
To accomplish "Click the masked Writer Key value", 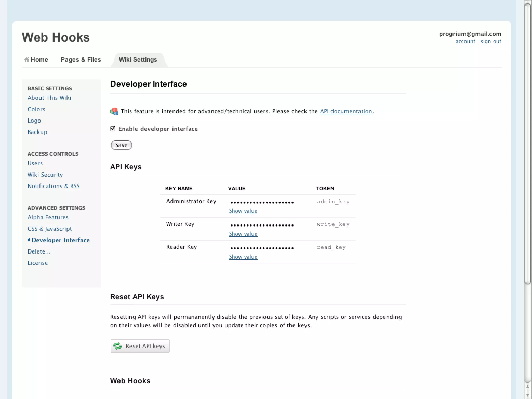I will 262,225.
